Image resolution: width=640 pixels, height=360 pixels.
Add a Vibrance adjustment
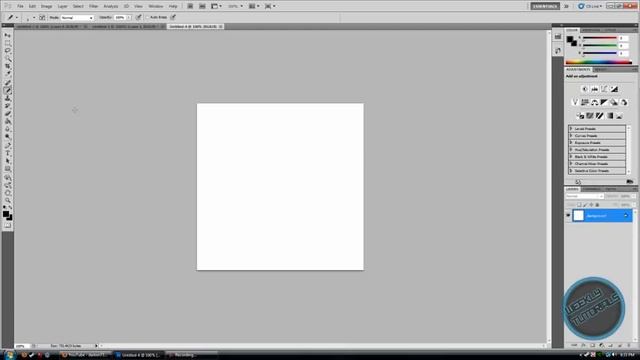pos(575,102)
